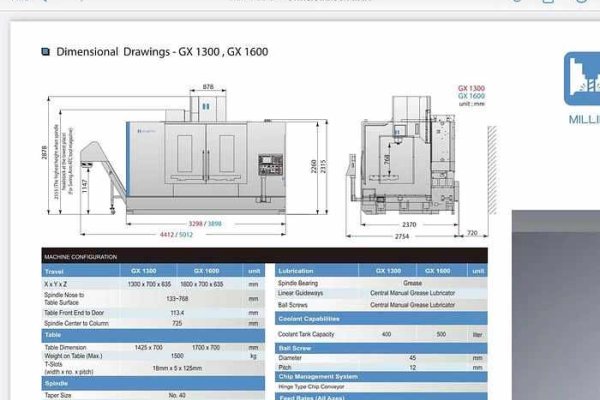Select the 1600 x 700 x 635 value
Screen dimensions: 600x400
[202, 284]
